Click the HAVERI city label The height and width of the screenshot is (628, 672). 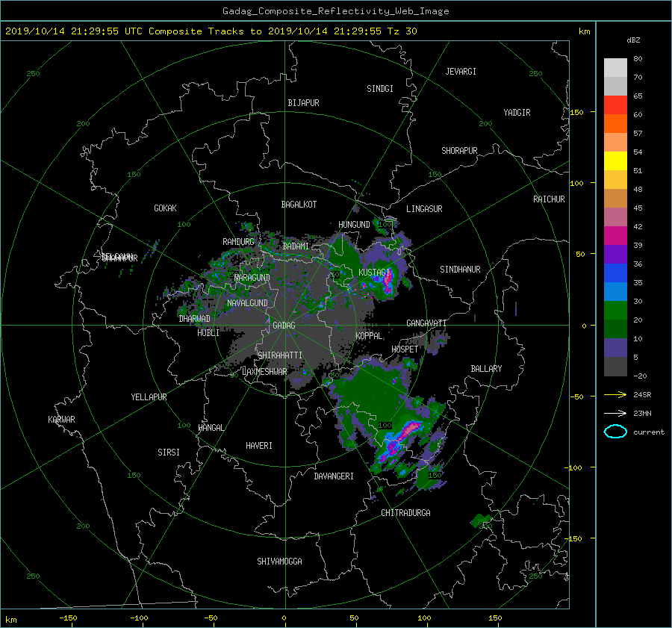pos(259,446)
